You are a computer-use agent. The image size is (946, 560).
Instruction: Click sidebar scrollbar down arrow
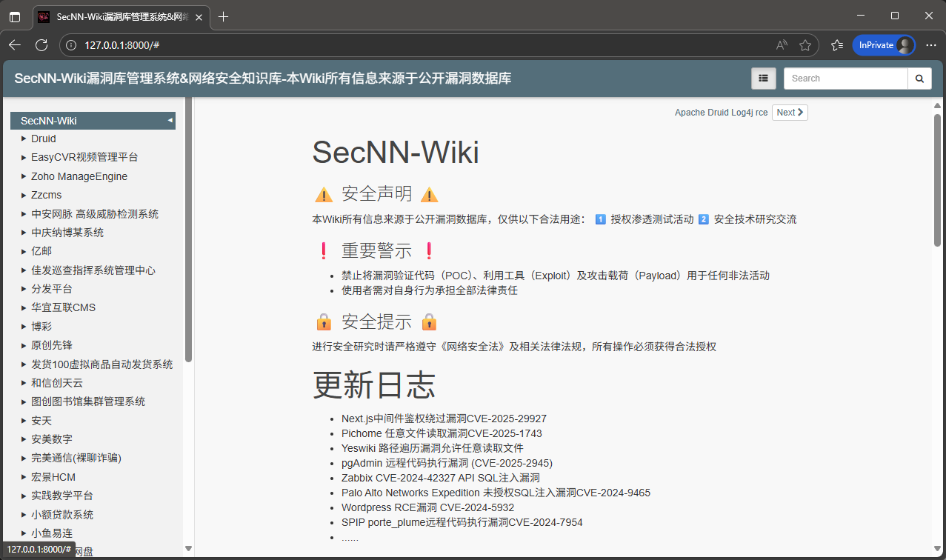coord(188,549)
